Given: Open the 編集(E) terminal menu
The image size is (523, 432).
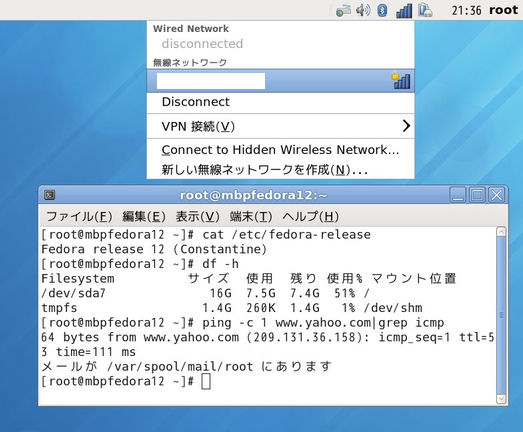Looking at the screenshot, I should click(x=144, y=217).
